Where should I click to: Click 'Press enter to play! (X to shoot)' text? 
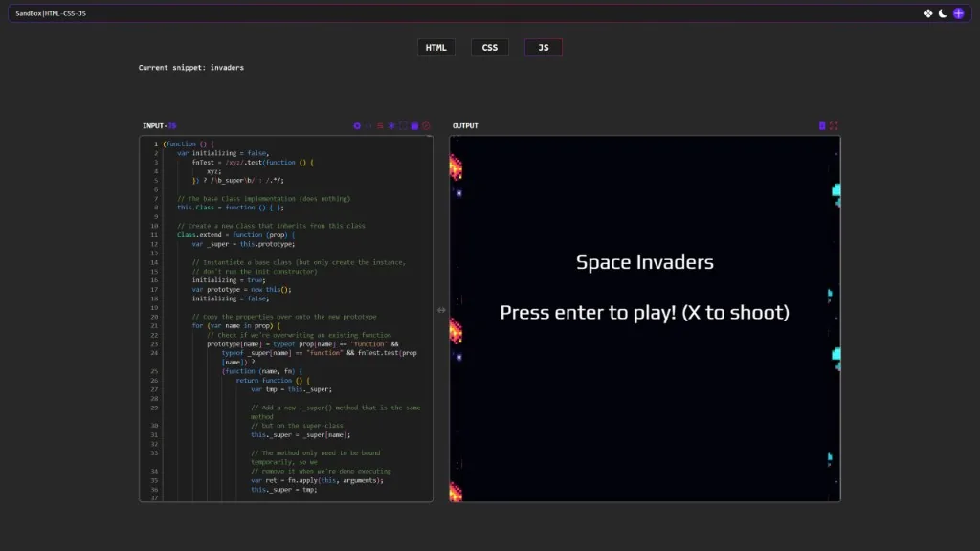(644, 313)
